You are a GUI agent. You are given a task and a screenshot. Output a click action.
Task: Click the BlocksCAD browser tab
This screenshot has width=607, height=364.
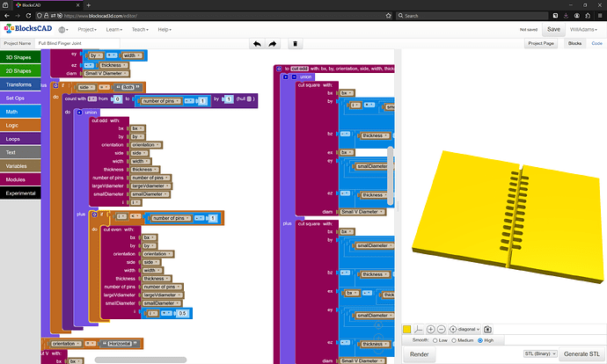tap(48, 5)
